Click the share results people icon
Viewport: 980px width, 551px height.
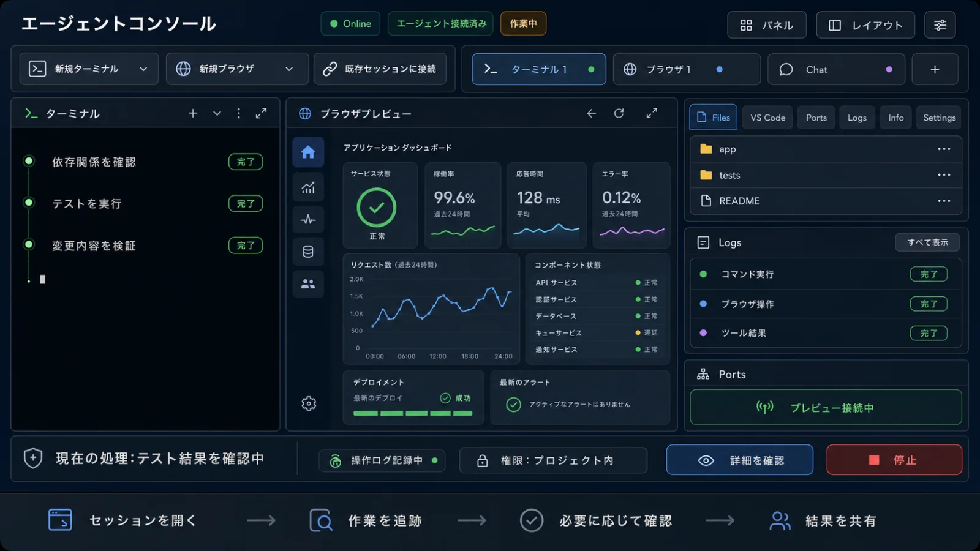(780, 520)
